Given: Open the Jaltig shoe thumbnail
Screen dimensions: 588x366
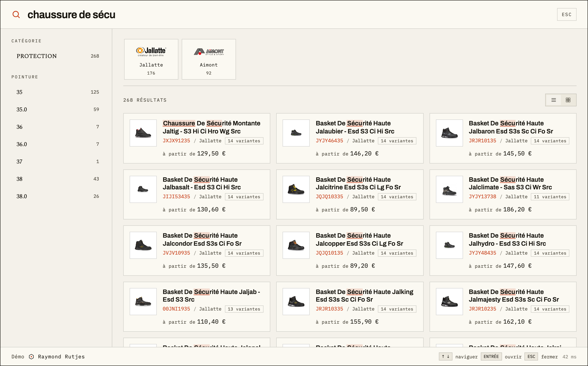Looking at the screenshot, I should click(143, 133).
